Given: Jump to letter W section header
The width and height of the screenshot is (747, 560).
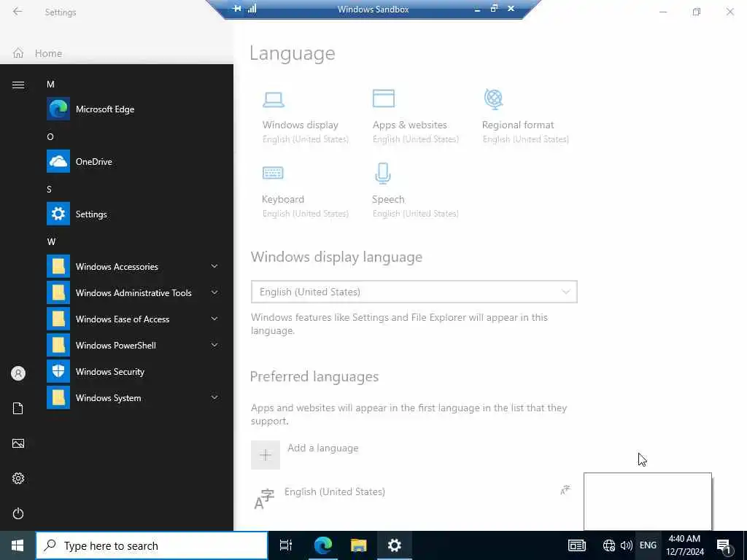Looking at the screenshot, I should tap(52, 241).
